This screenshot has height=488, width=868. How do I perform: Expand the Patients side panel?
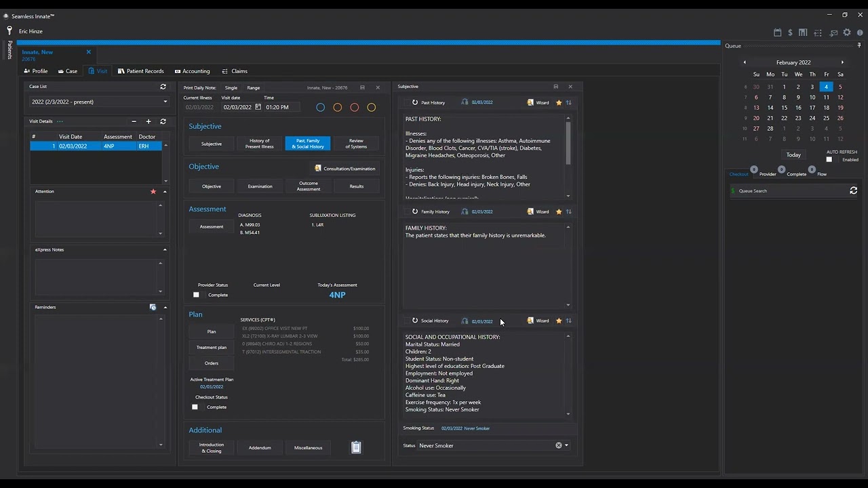tap(9, 49)
